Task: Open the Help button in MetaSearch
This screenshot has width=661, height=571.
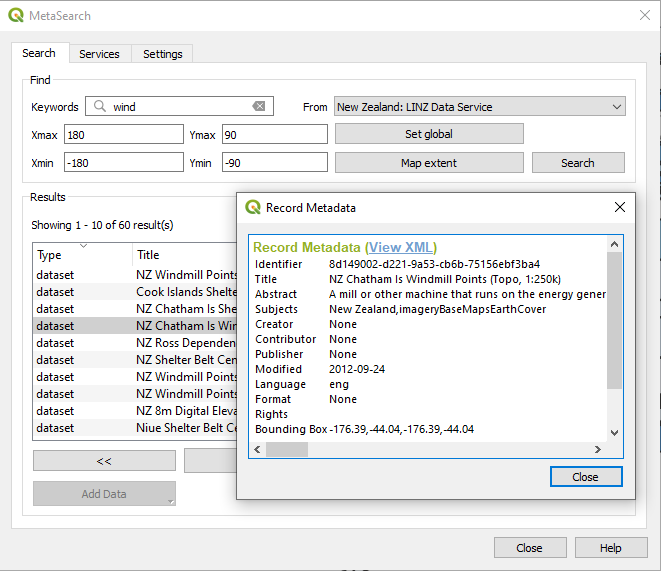Action: [x=610, y=548]
